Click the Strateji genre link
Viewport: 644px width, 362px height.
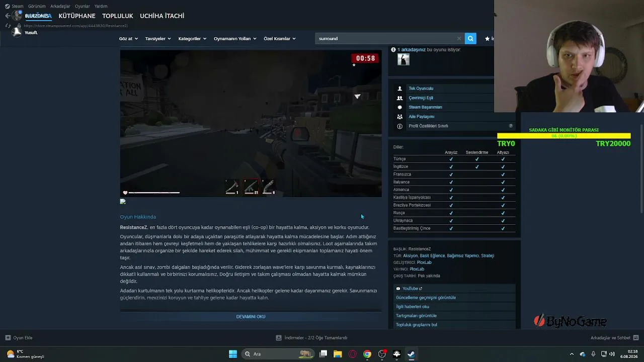click(x=488, y=256)
